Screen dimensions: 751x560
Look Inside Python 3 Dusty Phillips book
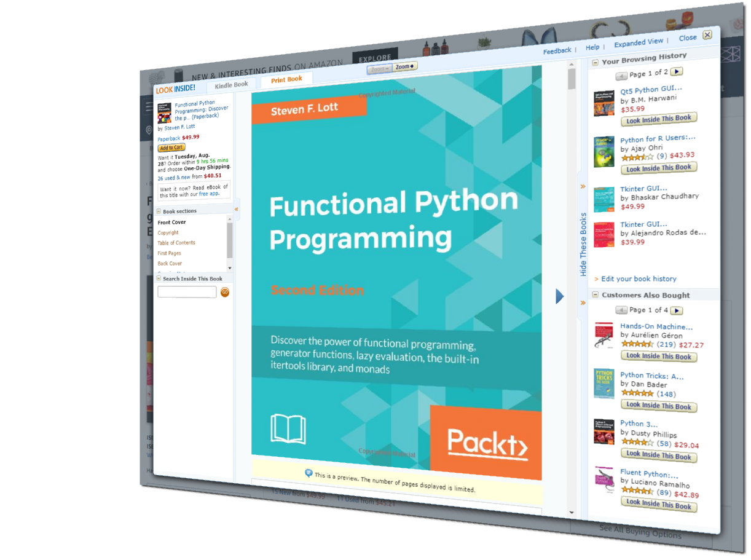659,455
